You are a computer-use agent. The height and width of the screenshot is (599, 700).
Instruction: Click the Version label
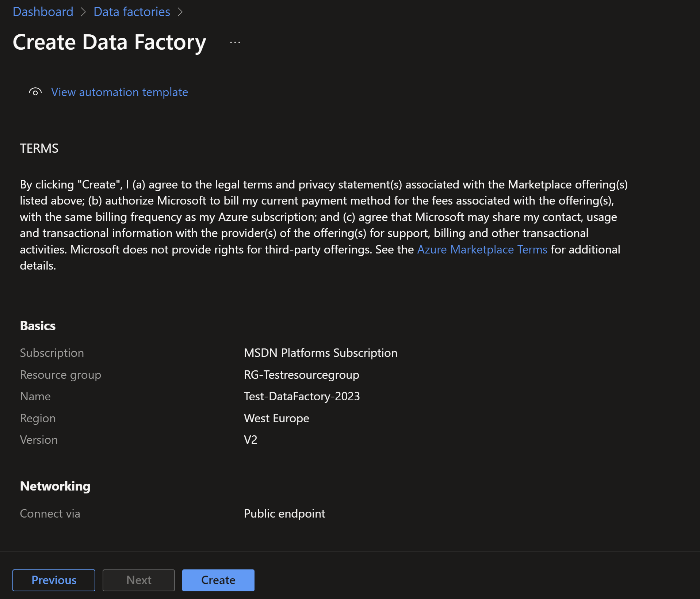pyautogui.click(x=39, y=440)
